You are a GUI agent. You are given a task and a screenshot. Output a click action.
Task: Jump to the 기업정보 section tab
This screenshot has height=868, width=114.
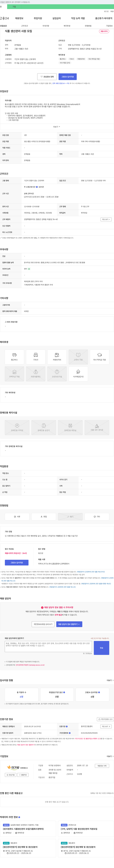coord(109,26)
